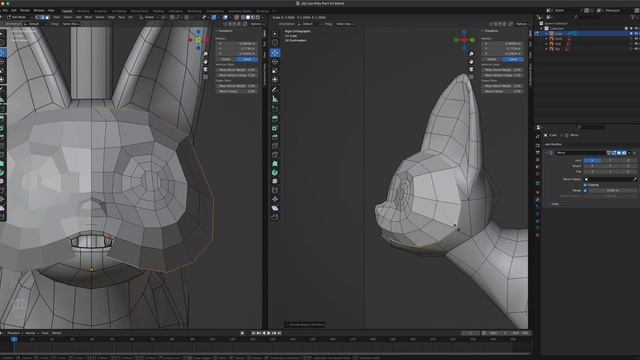Image resolution: width=640 pixels, height=360 pixels.
Task: Pick the Select Box tool in right viewport
Action: 275,33
